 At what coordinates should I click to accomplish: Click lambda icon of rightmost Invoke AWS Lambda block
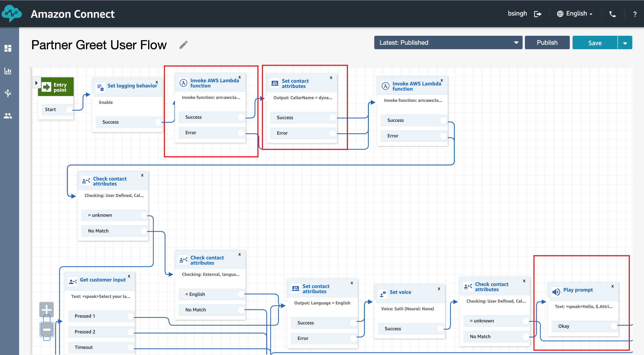[x=386, y=86]
